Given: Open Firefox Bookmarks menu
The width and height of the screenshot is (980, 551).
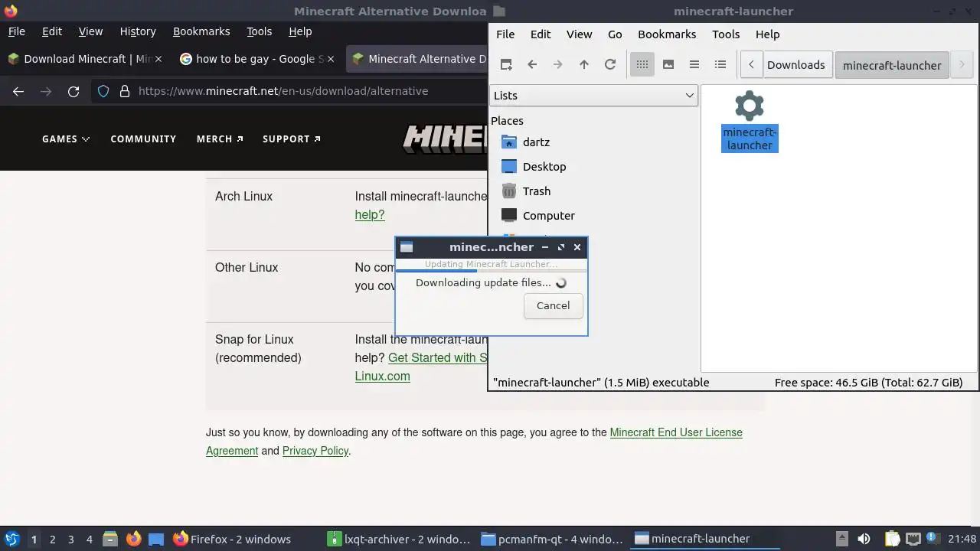Looking at the screenshot, I should (x=201, y=31).
